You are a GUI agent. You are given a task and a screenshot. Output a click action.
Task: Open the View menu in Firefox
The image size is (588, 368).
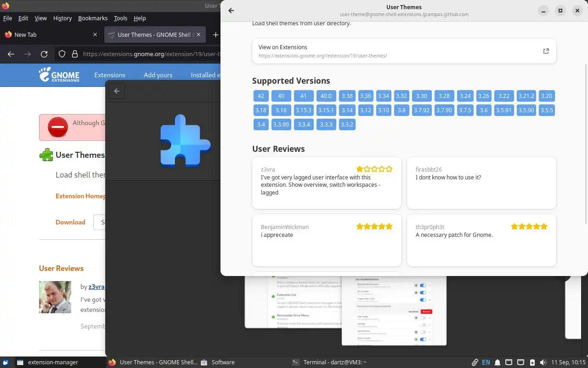pyautogui.click(x=40, y=18)
